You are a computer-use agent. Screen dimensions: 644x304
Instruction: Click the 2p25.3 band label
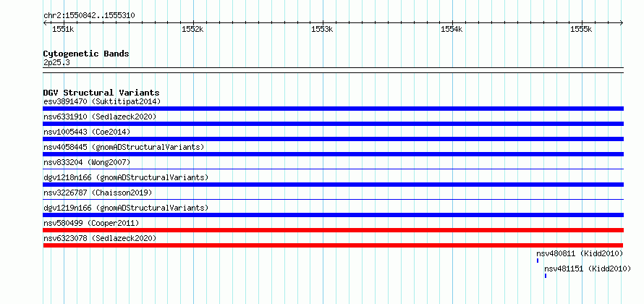(56, 62)
